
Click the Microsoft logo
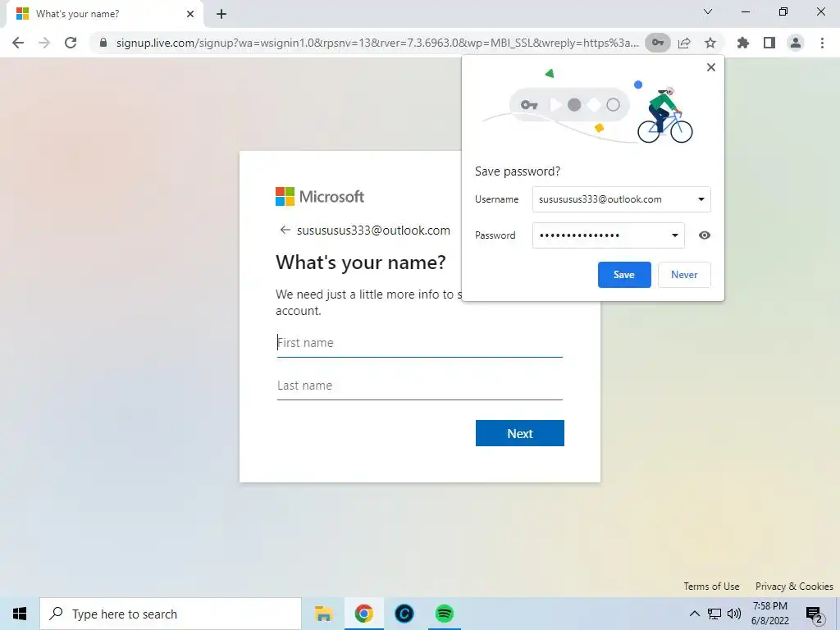(320, 197)
